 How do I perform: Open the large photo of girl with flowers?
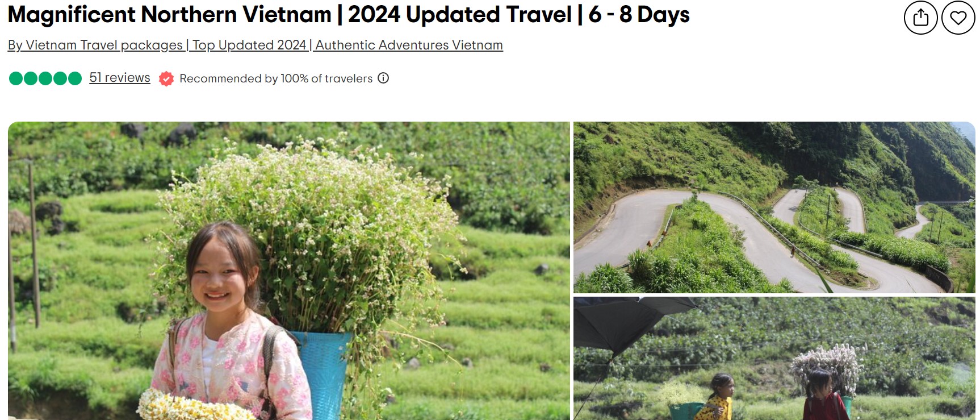tap(288, 271)
